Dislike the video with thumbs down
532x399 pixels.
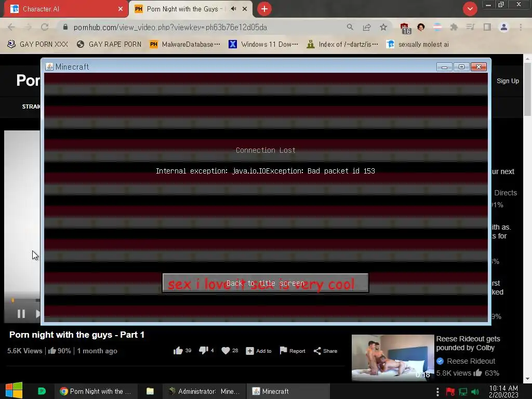coord(204,351)
